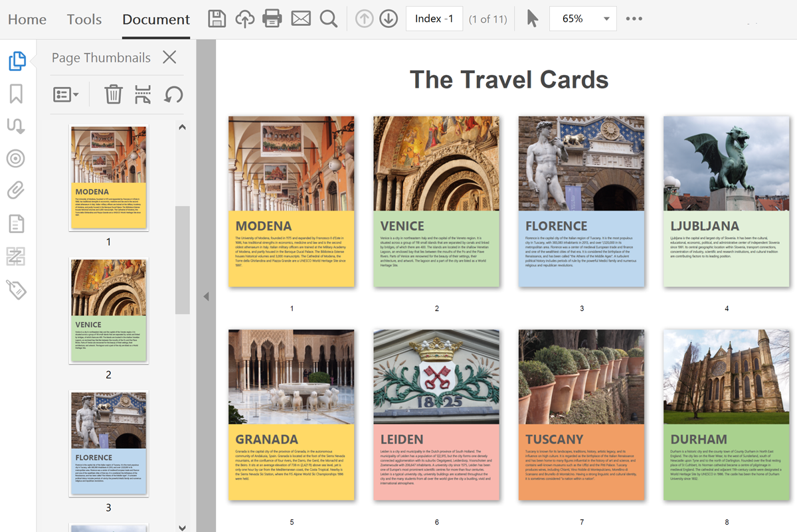
Task: Toggle the Tags panel in the sidebar
Action: [15, 289]
